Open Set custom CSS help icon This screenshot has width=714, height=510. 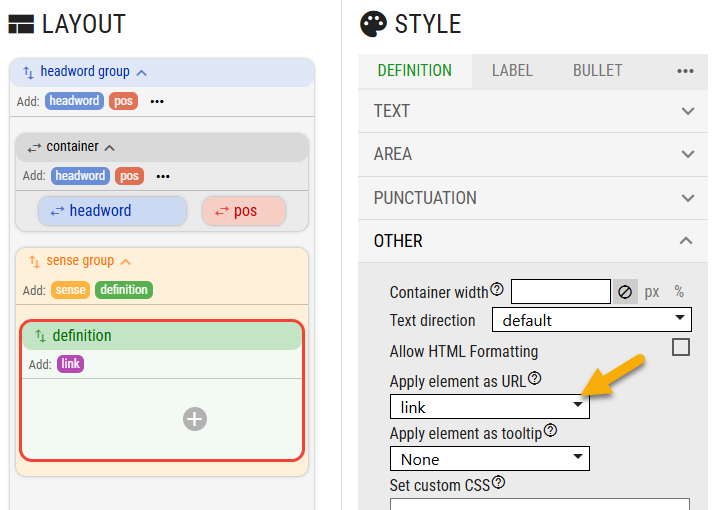pos(499,482)
